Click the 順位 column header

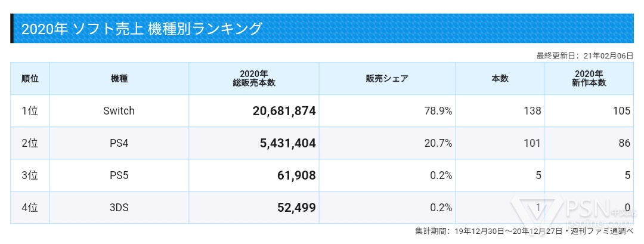pyautogui.click(x=30, y=79)
